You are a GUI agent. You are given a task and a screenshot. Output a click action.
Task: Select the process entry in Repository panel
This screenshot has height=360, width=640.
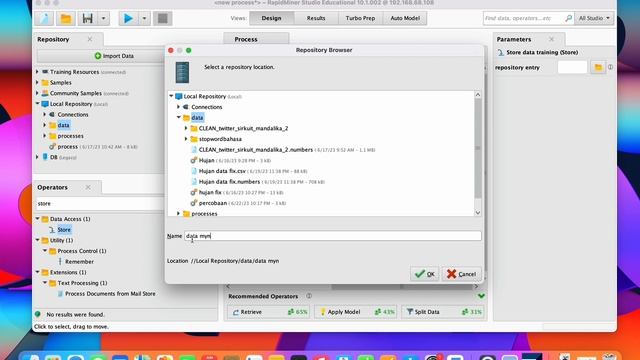point(67,147)
